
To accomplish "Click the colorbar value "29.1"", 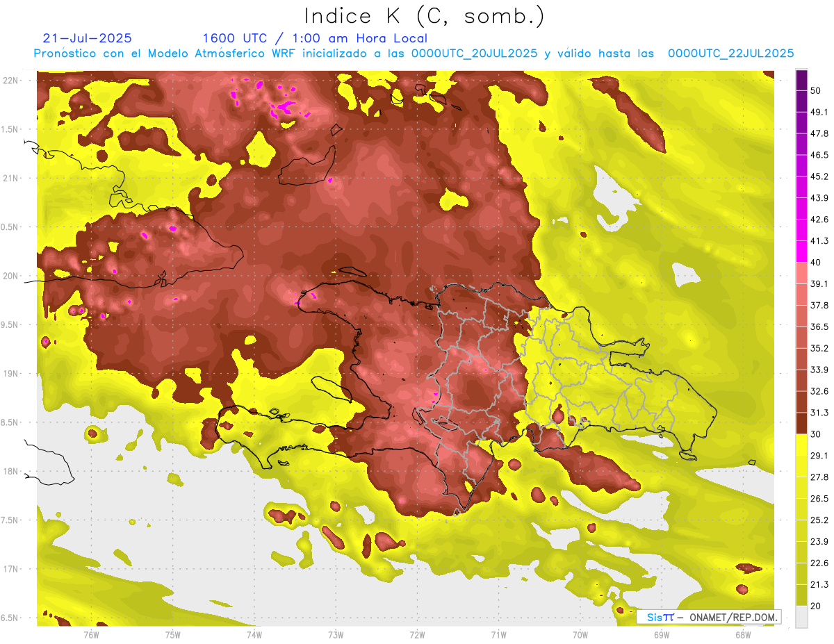I will [x=819, y=456].
